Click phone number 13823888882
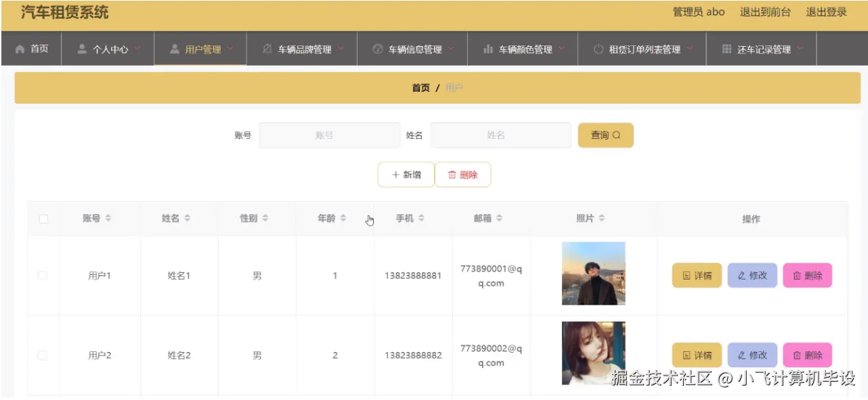The width and height of the screenshot is (868, 400). click(413, 355)
